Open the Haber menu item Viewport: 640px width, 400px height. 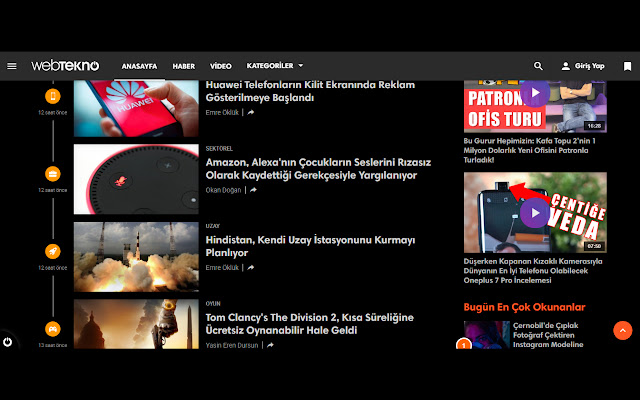[183, 66]
